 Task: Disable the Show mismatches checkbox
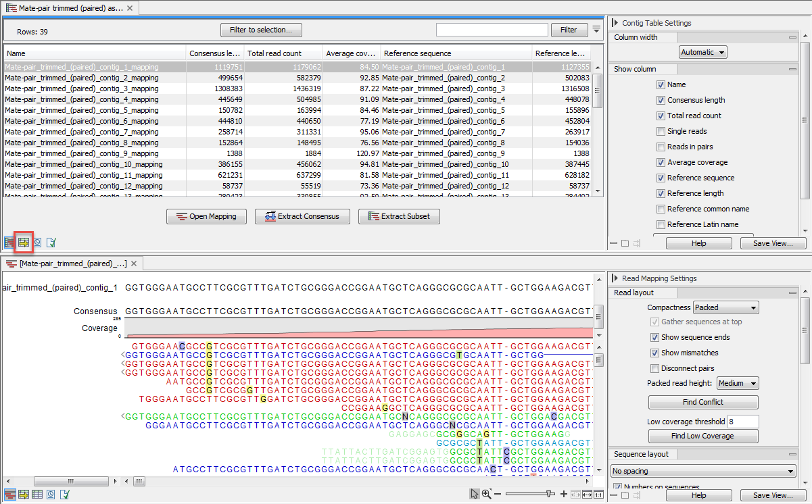[654, 352]
